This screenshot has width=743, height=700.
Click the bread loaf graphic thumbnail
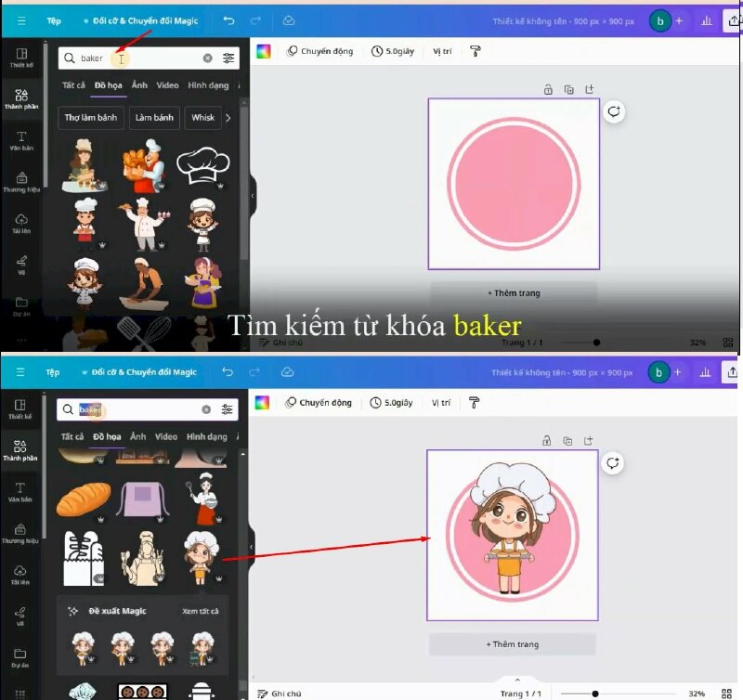pos(84,499)
